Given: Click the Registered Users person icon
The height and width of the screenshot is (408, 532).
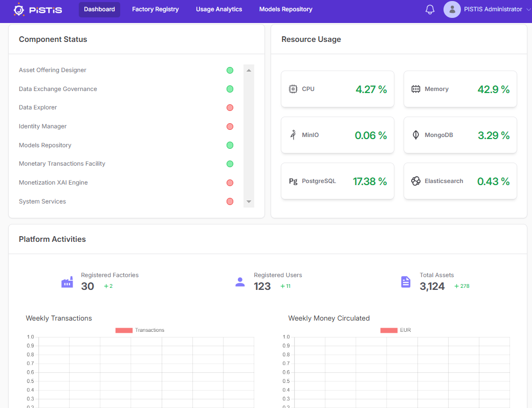Looking at the screenshot, I should pyautogui.click(x=240, y=282).
